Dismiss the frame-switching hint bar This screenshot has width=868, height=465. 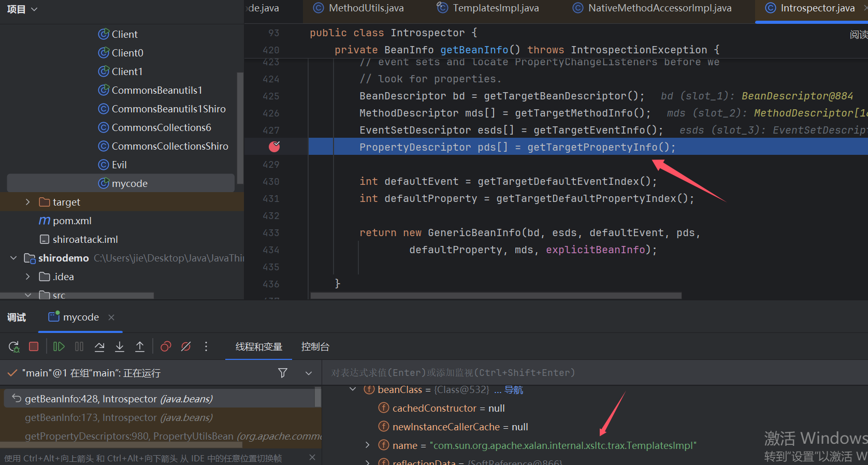312,457
